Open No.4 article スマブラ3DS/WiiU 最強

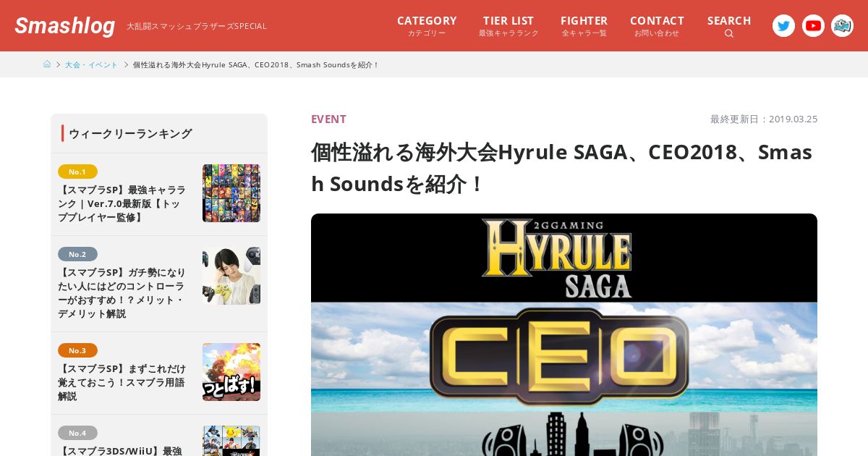coord(159,436)
